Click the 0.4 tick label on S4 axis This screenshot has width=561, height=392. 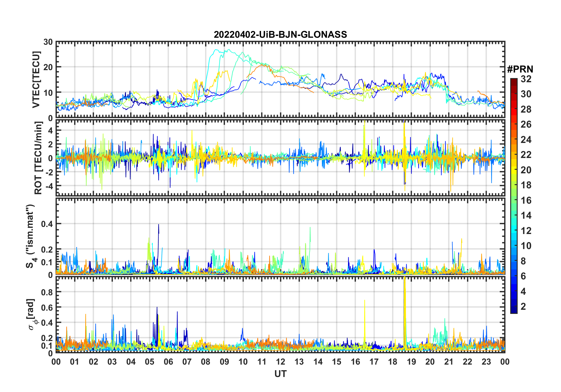47,224
